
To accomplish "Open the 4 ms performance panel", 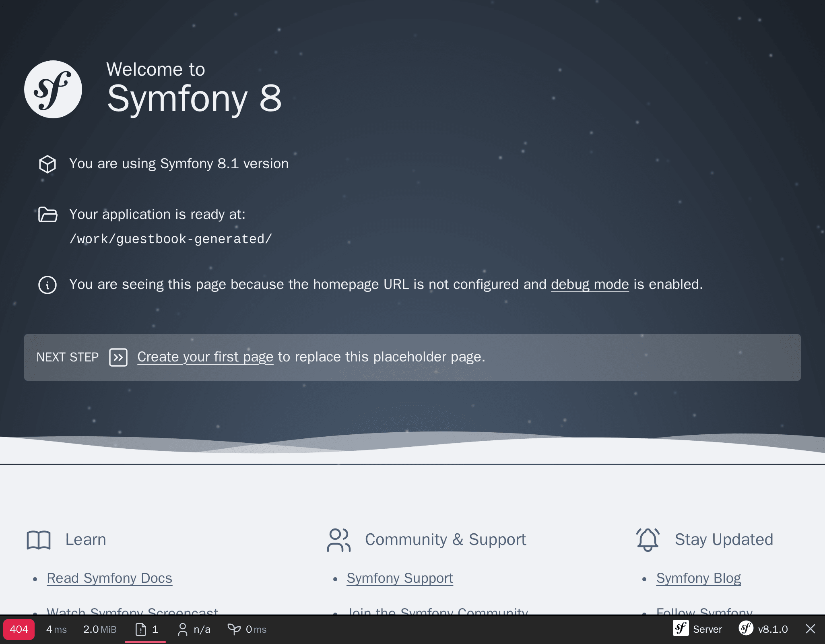I will [x=56, y=629].
